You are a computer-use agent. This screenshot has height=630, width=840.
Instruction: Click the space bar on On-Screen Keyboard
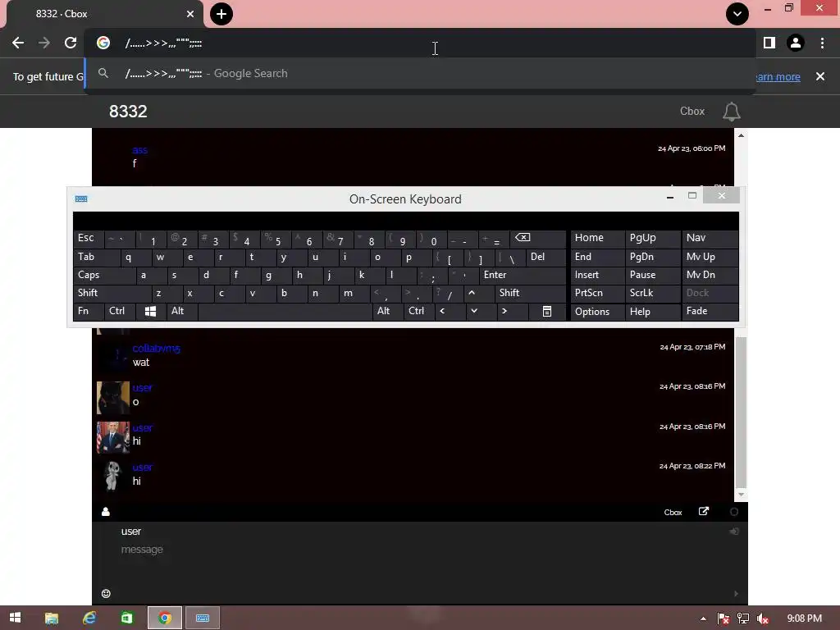285,311
